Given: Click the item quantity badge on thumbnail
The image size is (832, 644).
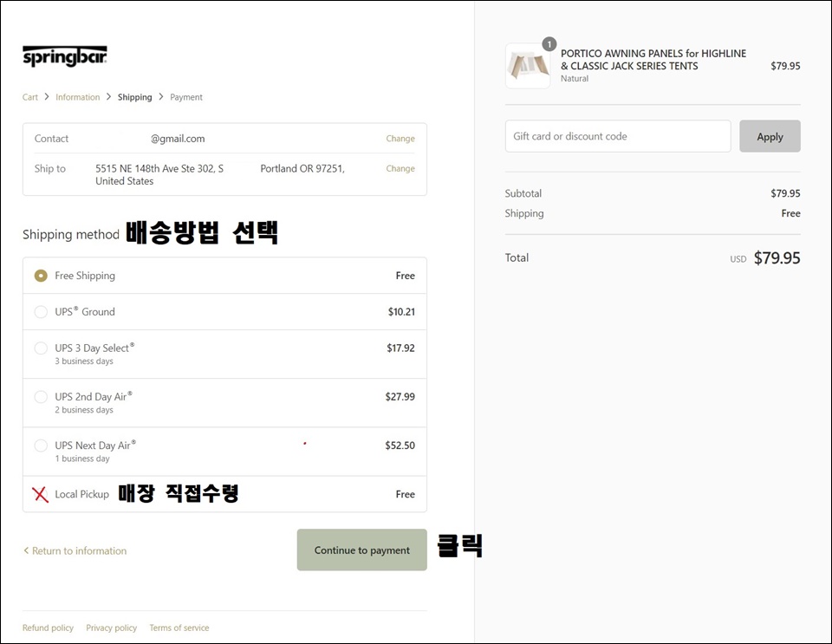Looking at the screenshot, I should pos(549,44).
